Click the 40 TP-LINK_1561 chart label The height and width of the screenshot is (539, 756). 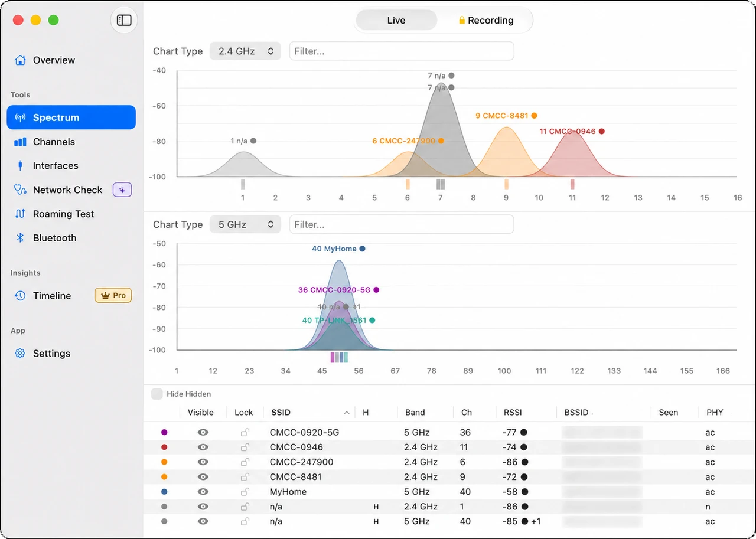[x=338, y=320]
